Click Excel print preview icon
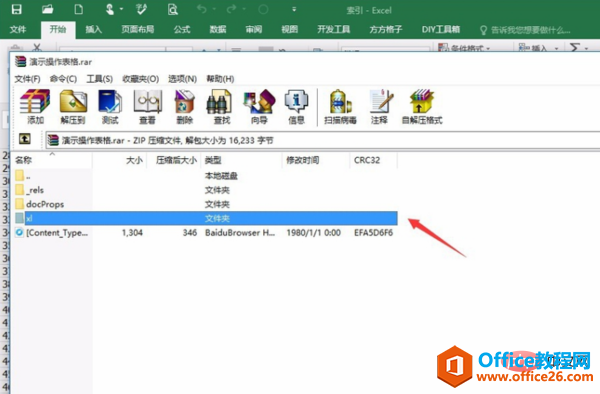The width and height of the screenshot is (600, 394). coord(173,9)
